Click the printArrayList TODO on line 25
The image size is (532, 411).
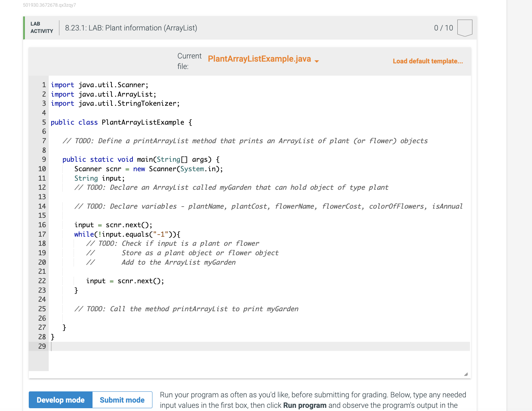click(x=186, y=309)
